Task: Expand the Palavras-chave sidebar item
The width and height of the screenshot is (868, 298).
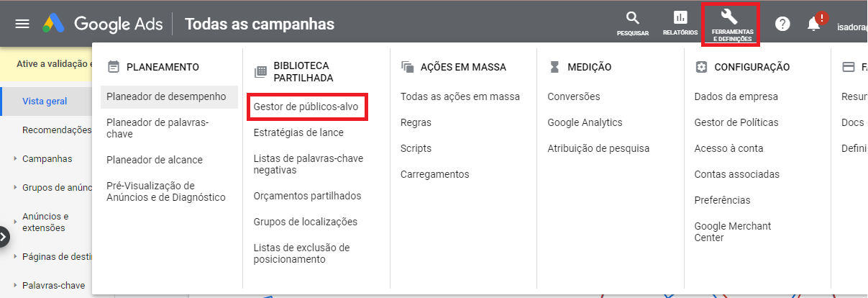Action: coord(15,285)
